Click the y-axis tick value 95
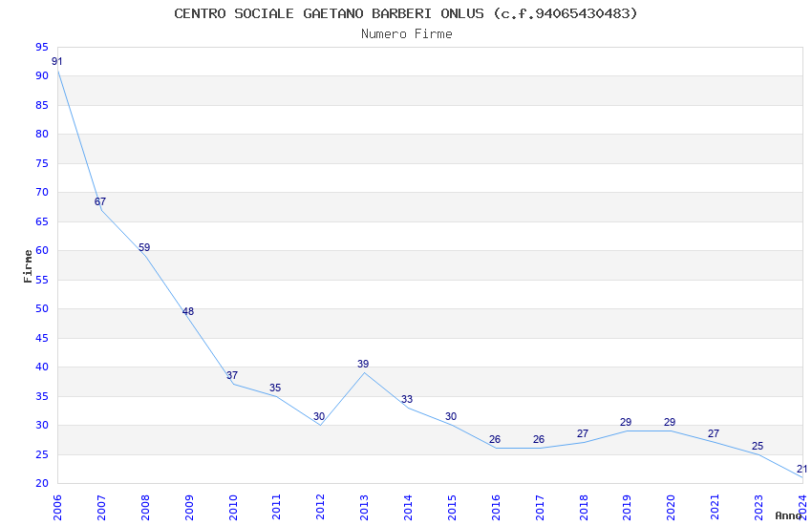Screen dimensions: 812x525 click(42, 47)
